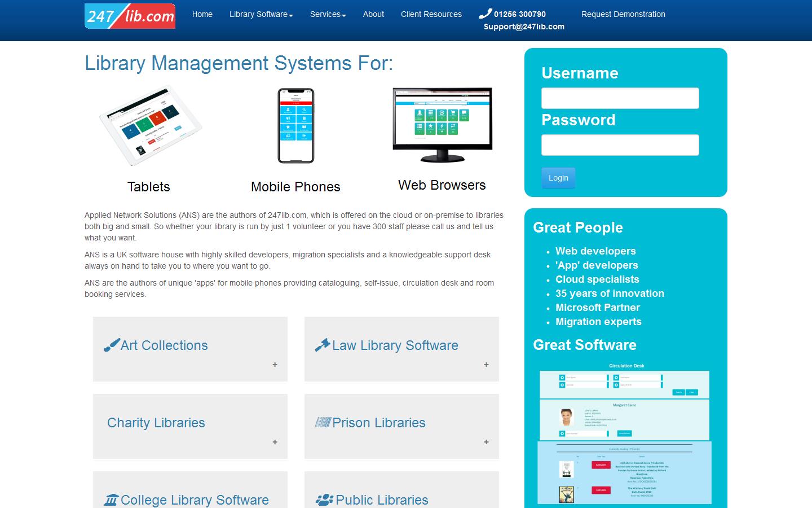
Task: Click the 247lib.com logo
Action: pyautogui.click(x=129, y=16)
